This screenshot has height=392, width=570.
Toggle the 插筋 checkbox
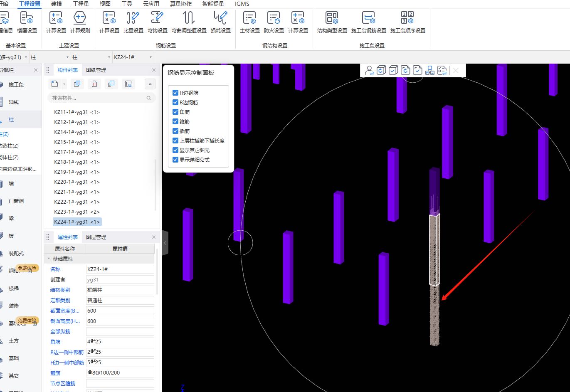[x=175, y=131]
